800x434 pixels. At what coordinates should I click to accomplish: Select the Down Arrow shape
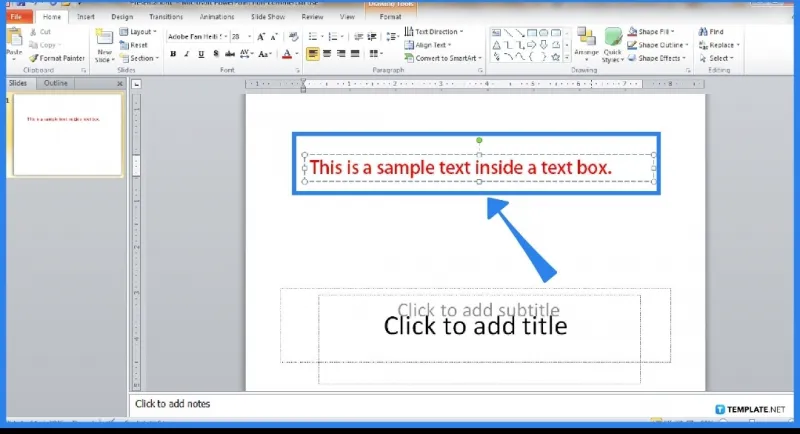coord(544,45)
